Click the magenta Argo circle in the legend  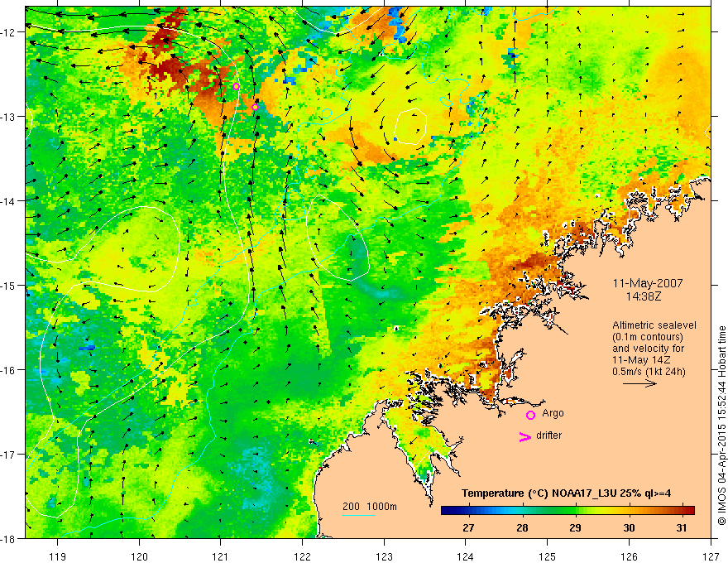tap(530, 415)
